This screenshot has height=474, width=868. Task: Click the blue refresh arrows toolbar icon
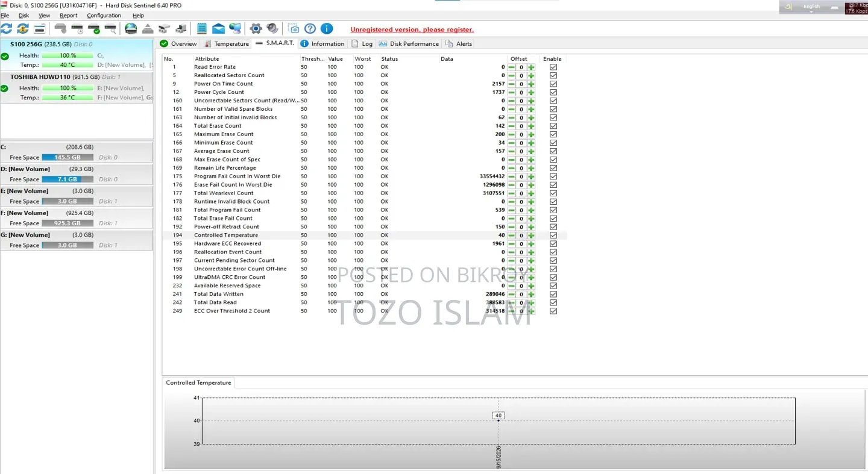coord(6,28)
